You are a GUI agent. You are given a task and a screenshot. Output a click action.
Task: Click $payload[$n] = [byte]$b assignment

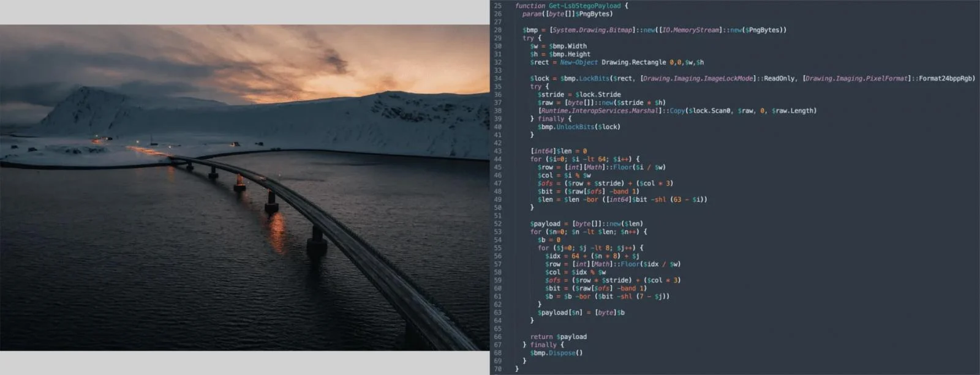[x=581, y=313]
